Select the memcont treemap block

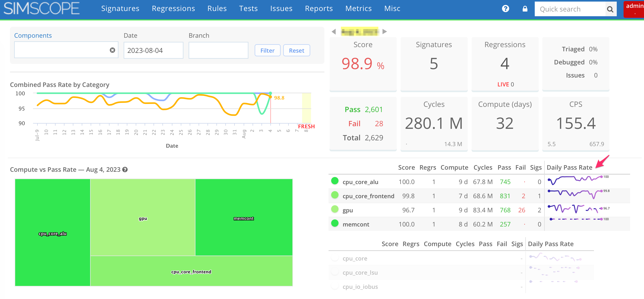[244, 217]
